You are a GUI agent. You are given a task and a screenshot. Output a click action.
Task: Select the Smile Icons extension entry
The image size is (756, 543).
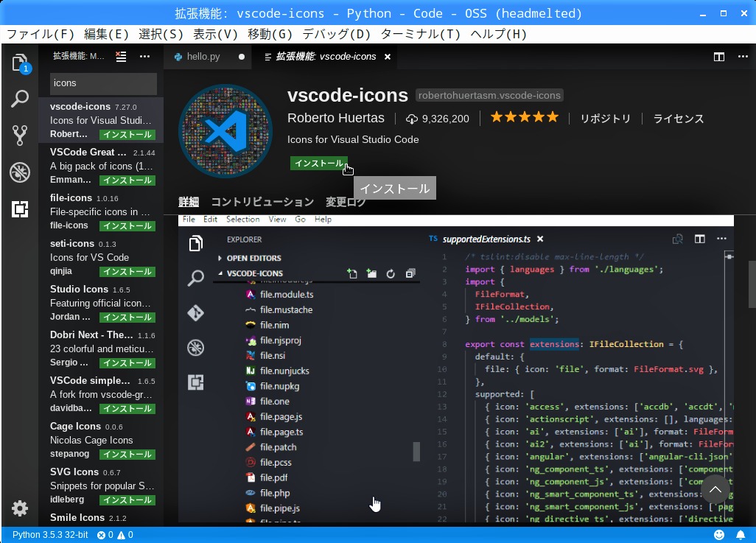tap(101, 518)
